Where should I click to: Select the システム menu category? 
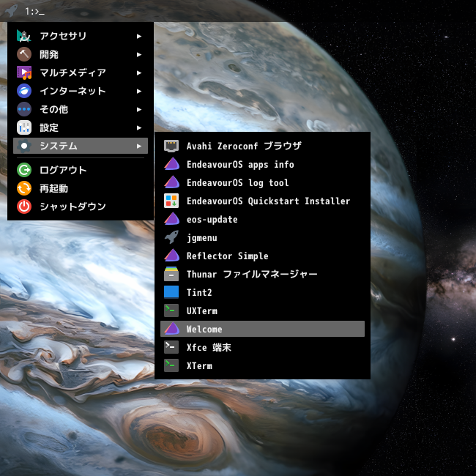pos(81,146)
